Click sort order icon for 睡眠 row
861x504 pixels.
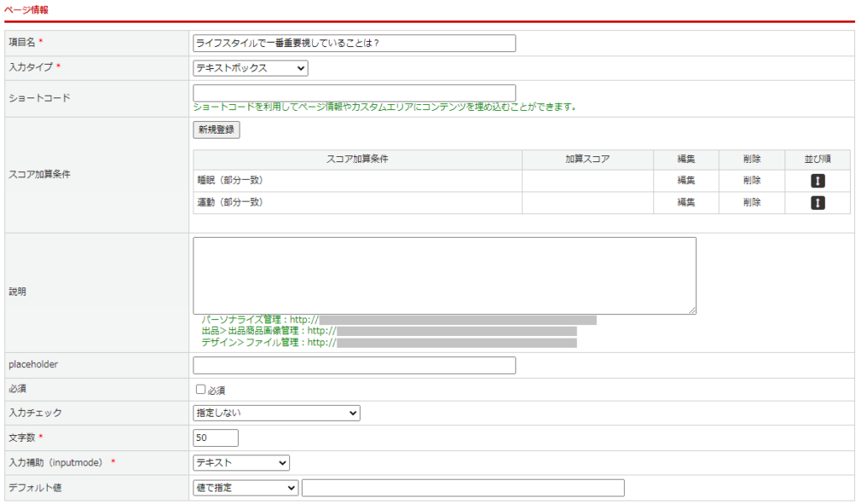[x=818, y=181]
